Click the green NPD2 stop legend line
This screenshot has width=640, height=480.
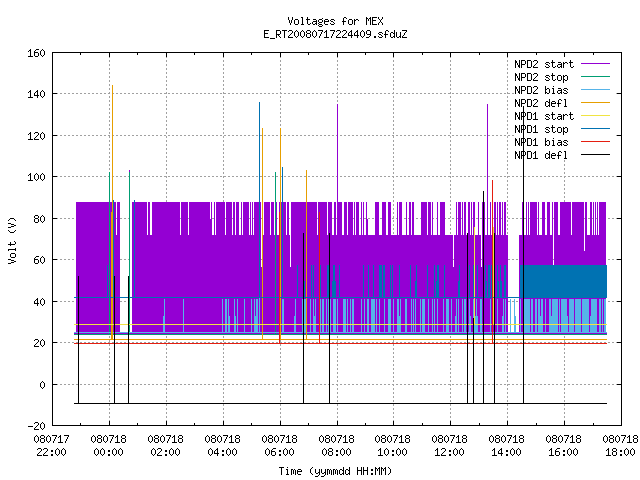pyautogui.click(x=595, y=76)
